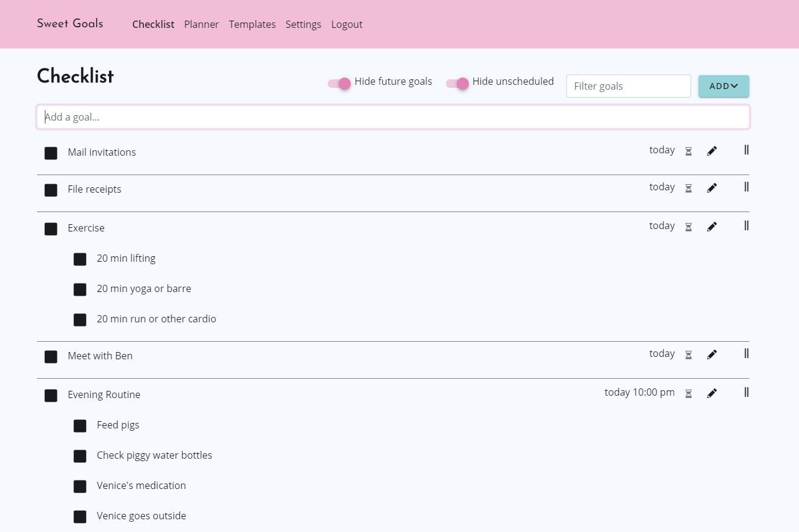Check 20 min run or other cardio

click(80, 320)
